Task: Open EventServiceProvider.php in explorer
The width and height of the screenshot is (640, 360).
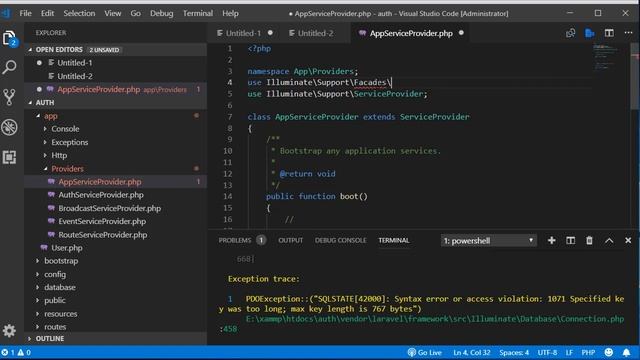Action: (x=102, y=221)
